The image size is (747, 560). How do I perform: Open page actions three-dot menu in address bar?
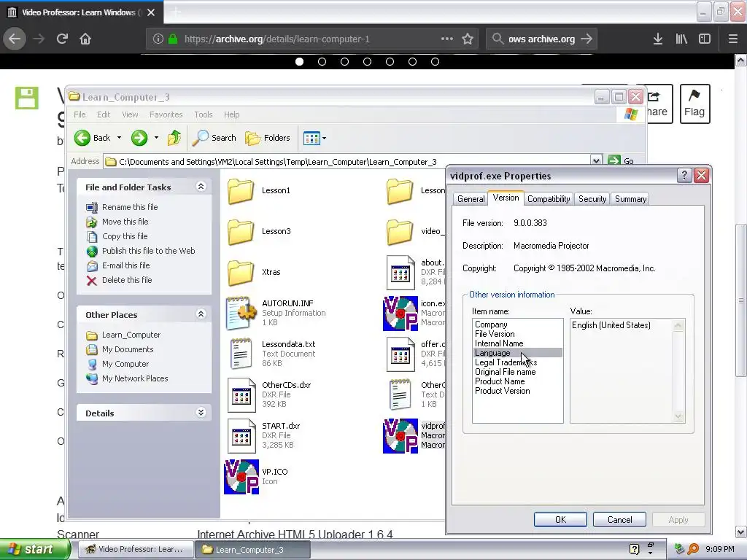point(447,39)
